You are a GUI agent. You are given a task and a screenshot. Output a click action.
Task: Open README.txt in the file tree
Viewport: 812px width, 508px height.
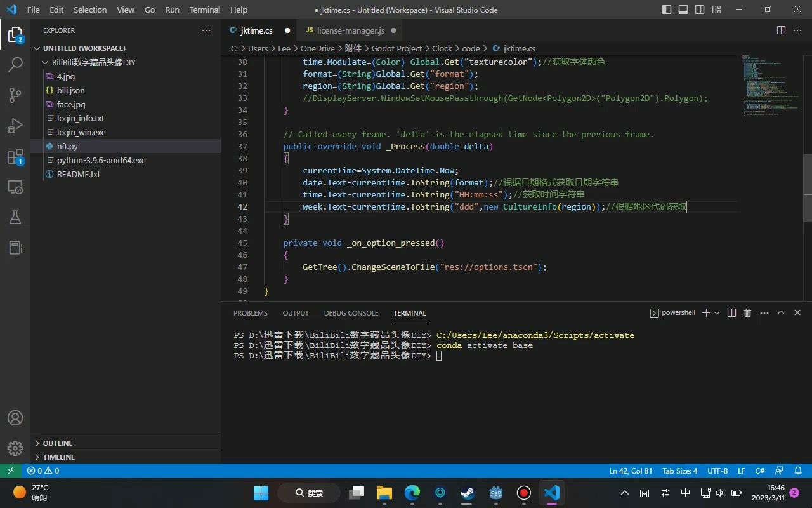tap(126, 174)
